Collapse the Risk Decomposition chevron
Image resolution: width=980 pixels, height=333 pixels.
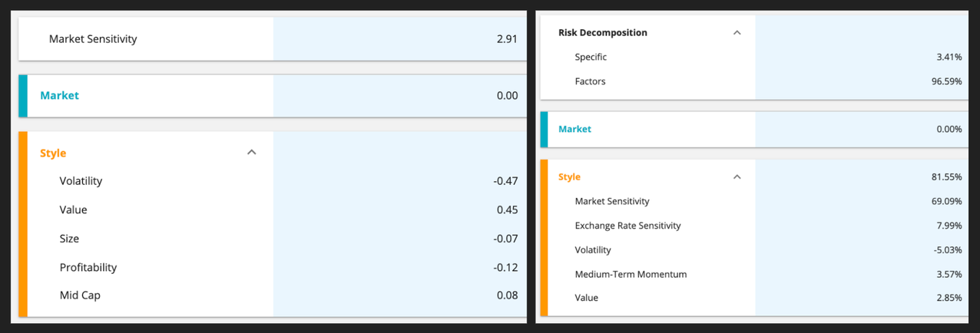737,33
